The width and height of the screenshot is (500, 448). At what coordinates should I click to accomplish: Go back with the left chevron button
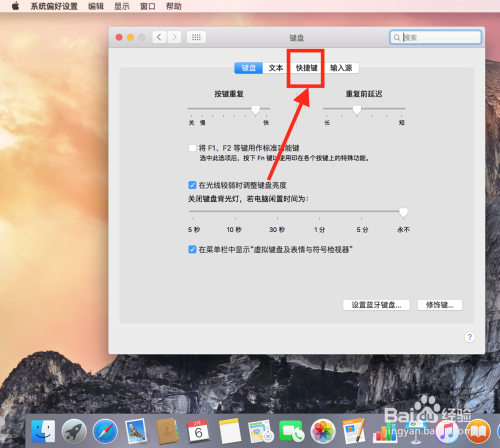160,37
